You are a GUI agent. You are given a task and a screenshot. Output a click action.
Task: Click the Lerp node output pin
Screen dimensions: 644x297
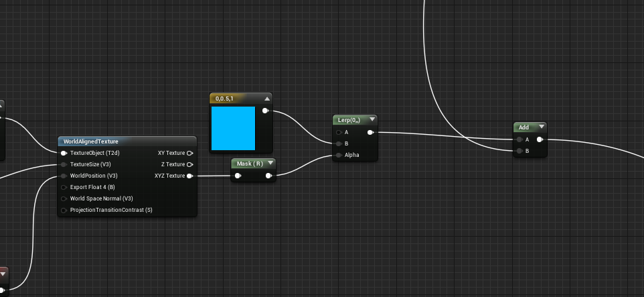tap(370, 133)
